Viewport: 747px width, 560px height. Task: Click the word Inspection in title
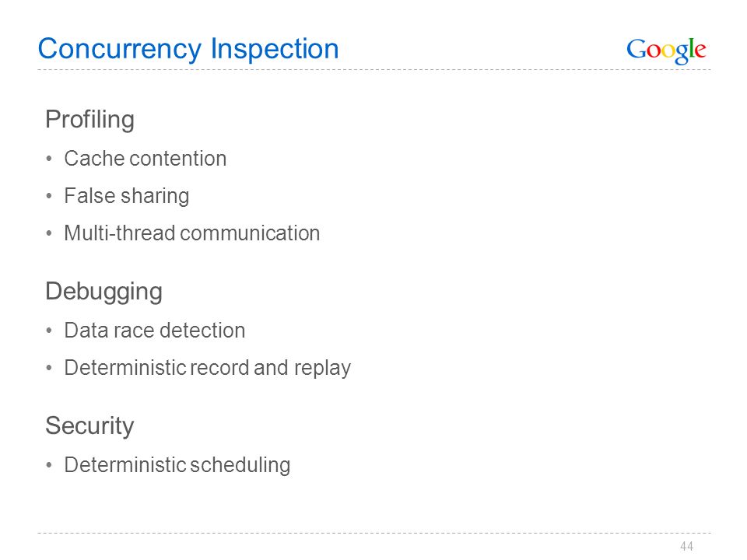pos(275,50)
